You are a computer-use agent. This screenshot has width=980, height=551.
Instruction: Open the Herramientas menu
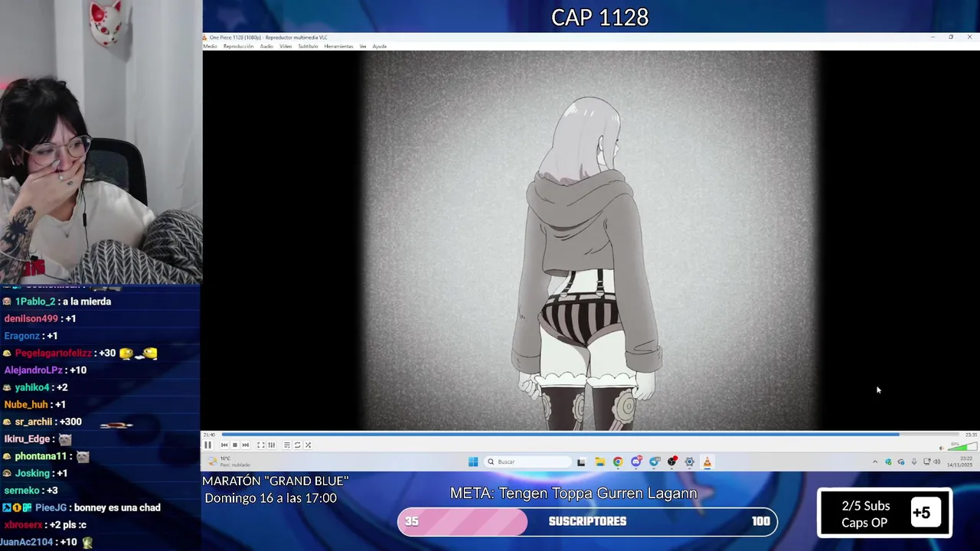coord(338,47)
